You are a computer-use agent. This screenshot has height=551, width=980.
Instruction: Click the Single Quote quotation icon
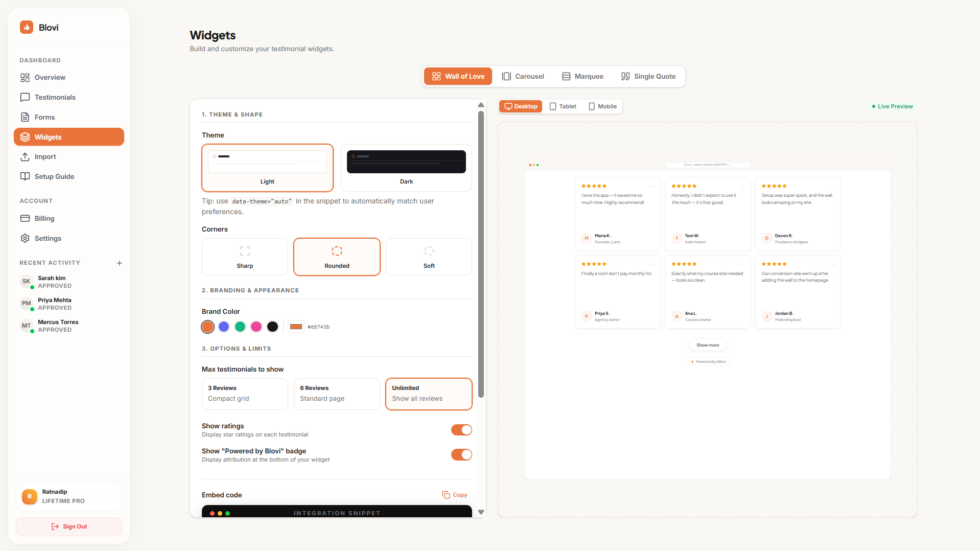pos(625,76)
